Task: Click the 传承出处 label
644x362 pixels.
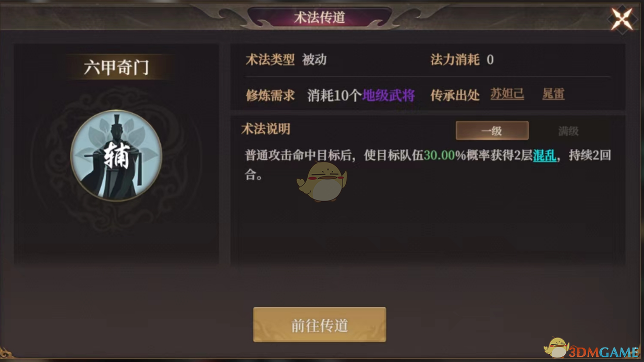Action: 455,95
